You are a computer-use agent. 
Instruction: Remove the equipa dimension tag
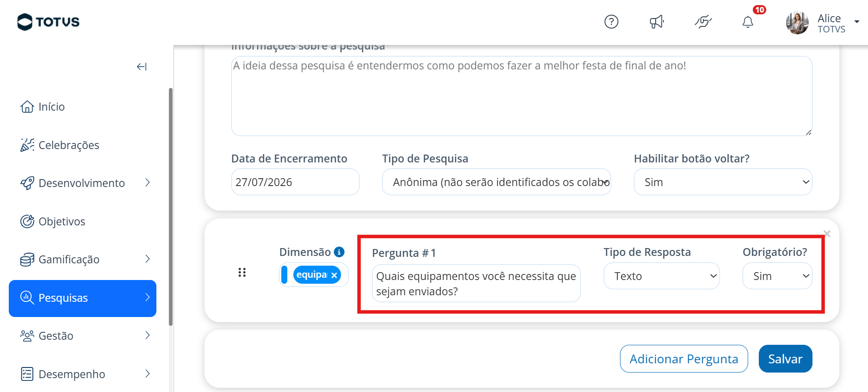tap(334, 275)
